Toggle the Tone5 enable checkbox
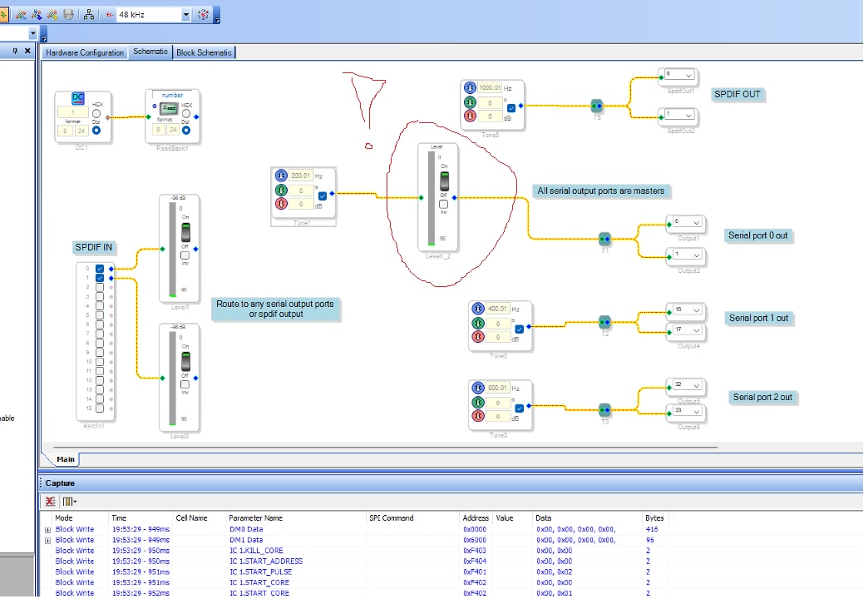868x609 pixels. (x=511, y=108)
